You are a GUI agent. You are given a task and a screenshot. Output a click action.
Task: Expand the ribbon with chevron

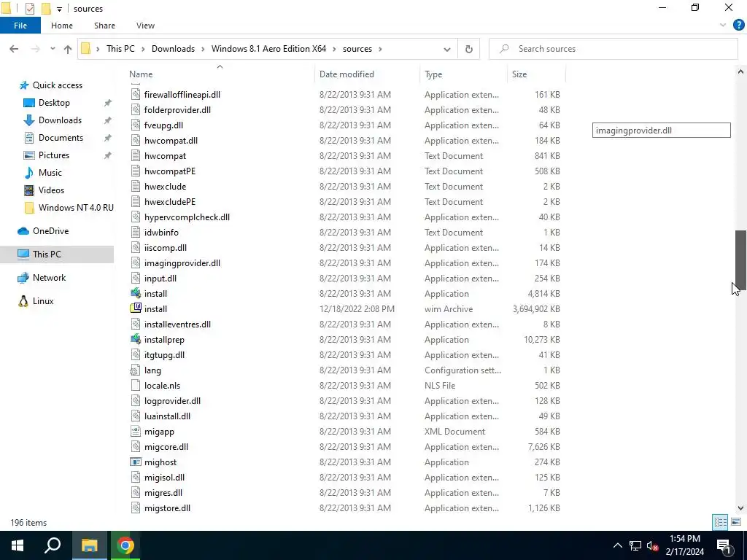point(723,26)
